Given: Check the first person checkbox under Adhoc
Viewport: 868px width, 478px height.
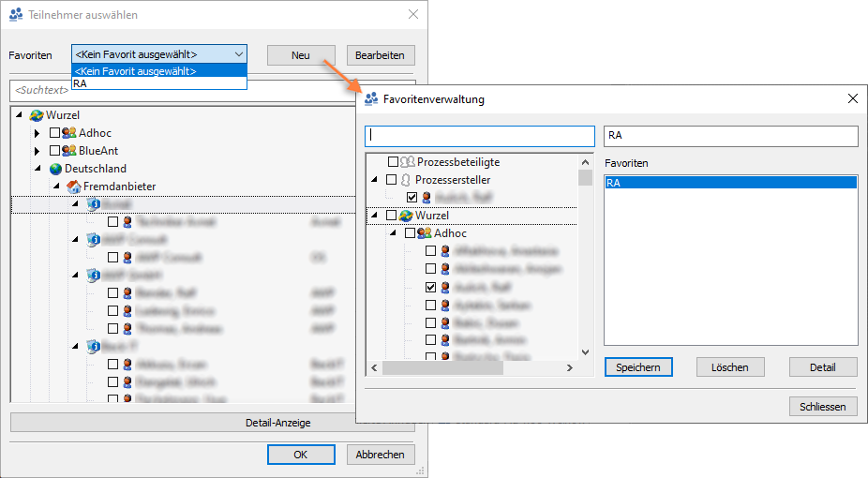Looking at the screenshot, I should click(x=430, y=251).
